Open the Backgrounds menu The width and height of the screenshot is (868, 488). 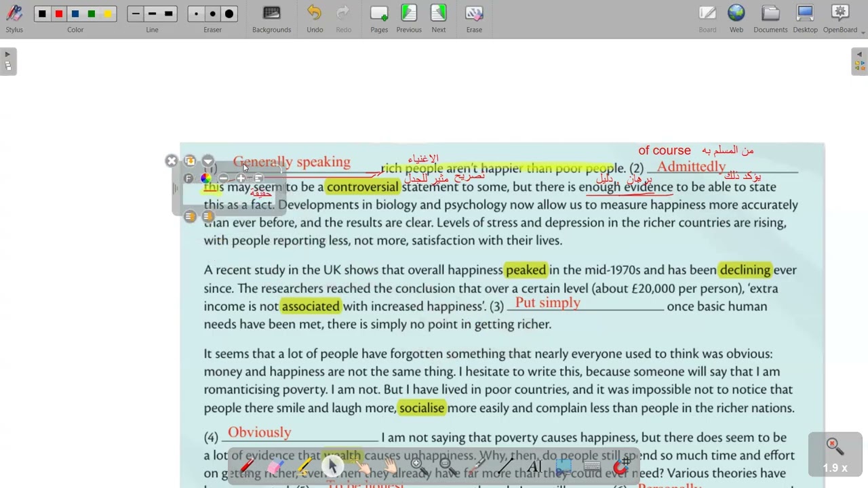(x=271, y=19)
